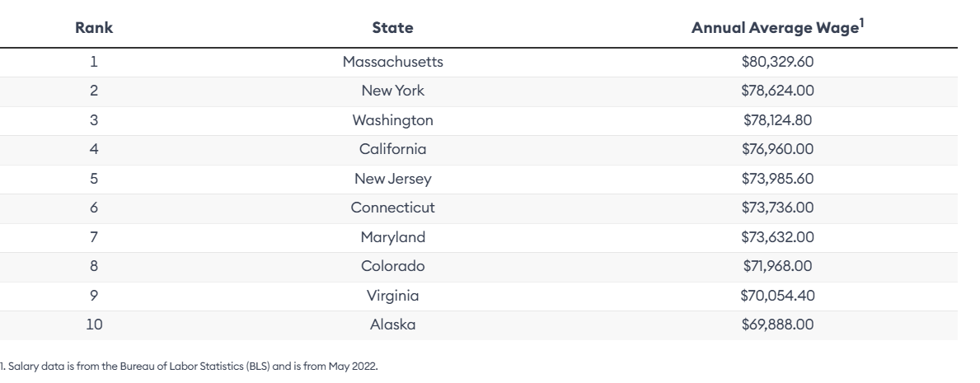Click the California table entry
This screenshot has height=383, width=980.
pos(393,149)
